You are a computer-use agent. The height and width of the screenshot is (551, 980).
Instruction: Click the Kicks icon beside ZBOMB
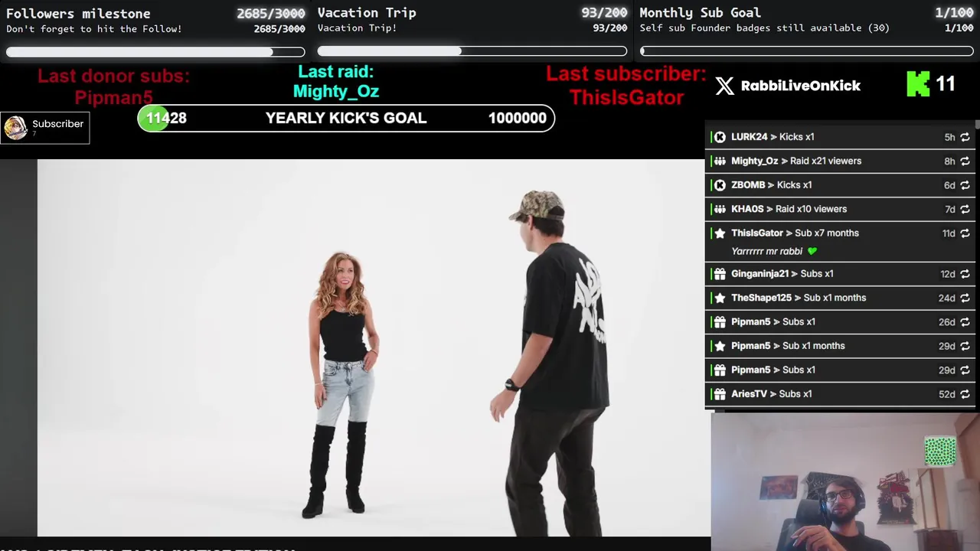pos(720,185)
